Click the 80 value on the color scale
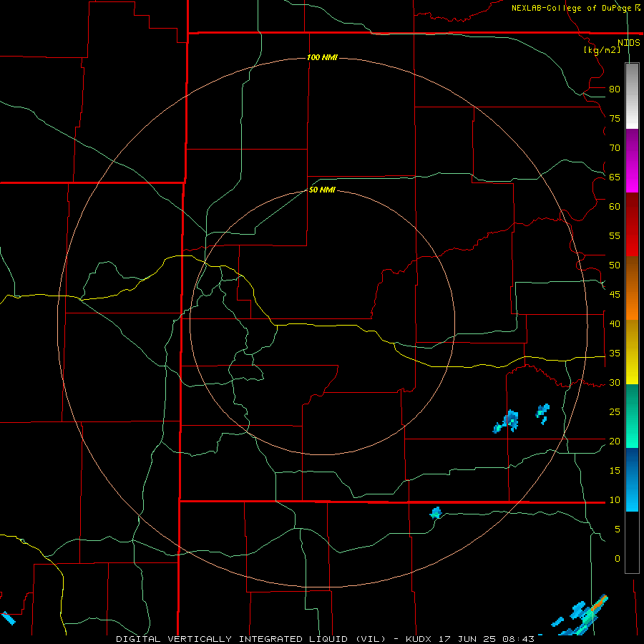This screenshot has height=644, width=644. point(615,89)
